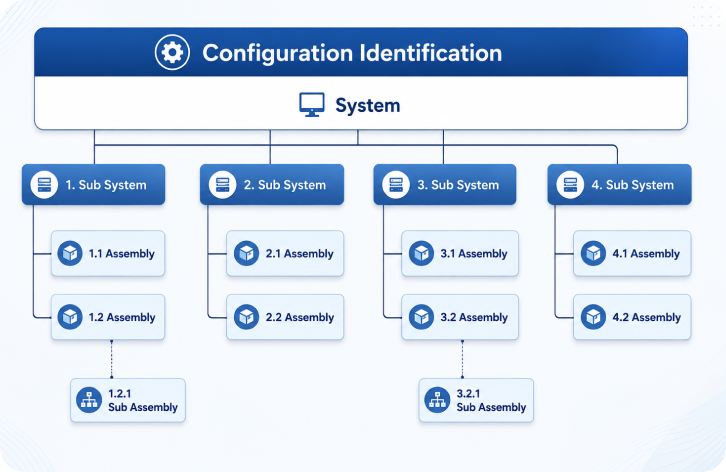This screenshot has width=726, height=472.
Task: Click the box icon in 1.1 Assembly
Action: point(70,253)
